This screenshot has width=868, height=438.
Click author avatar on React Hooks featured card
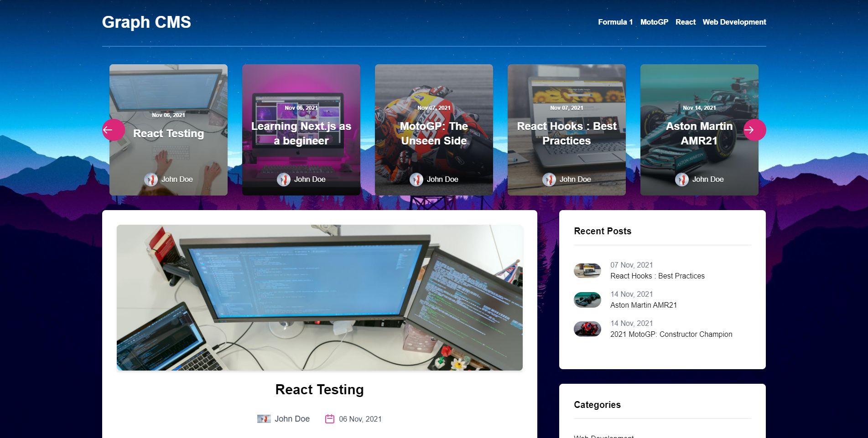click(549, 180)
